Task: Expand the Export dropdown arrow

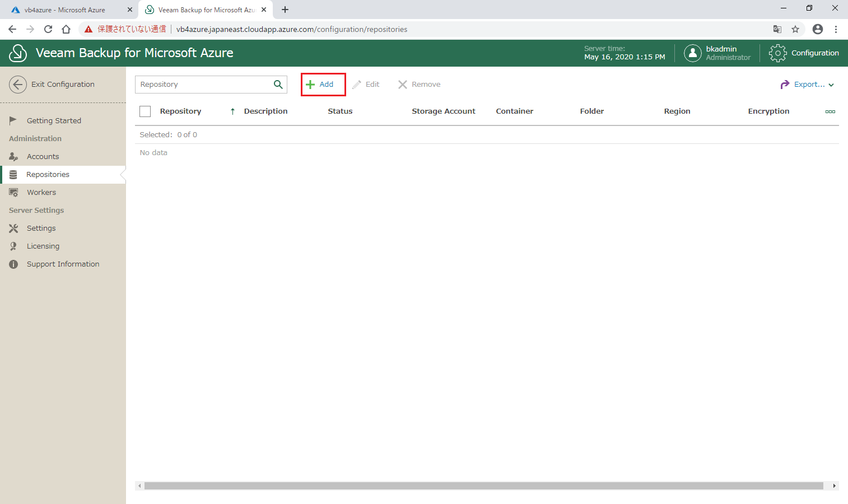Action: 831,85
